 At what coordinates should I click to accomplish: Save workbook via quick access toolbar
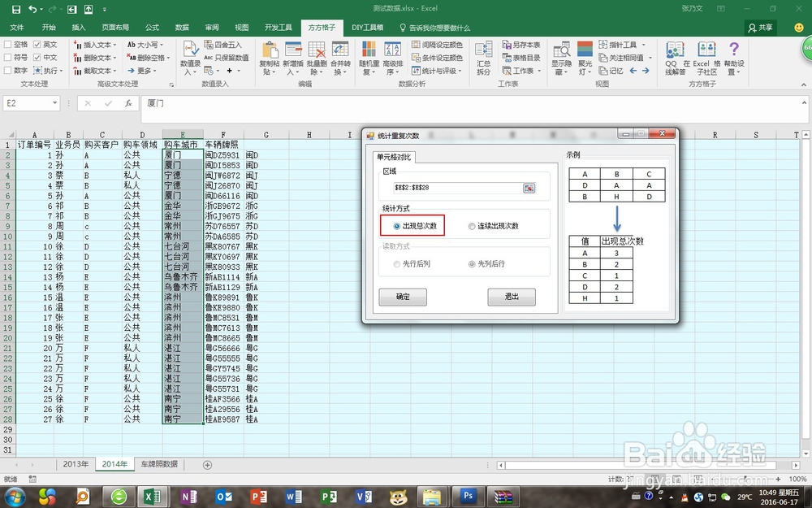point(16,9)
